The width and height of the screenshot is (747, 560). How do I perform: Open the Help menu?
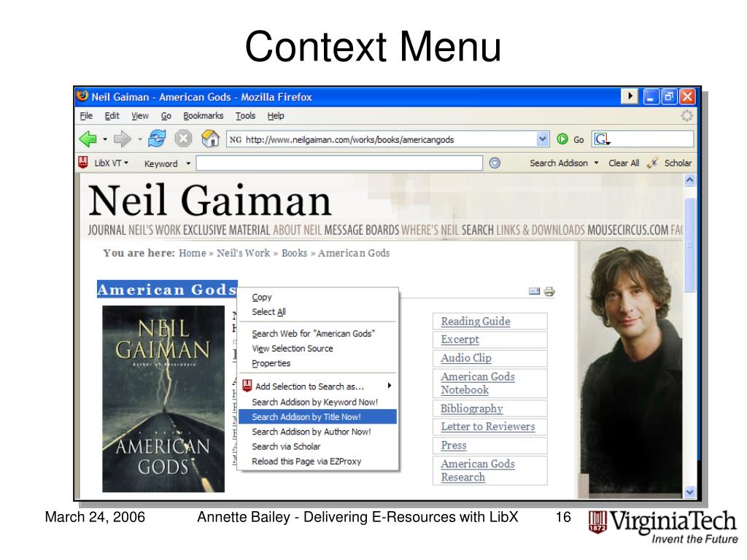pos(276,116)
